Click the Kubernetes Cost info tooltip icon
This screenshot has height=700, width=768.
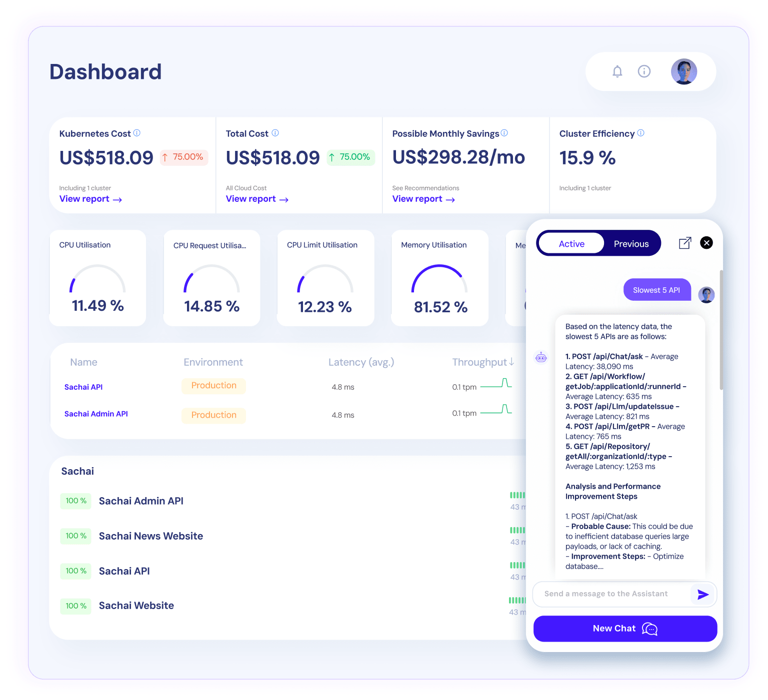coord(137,133)
